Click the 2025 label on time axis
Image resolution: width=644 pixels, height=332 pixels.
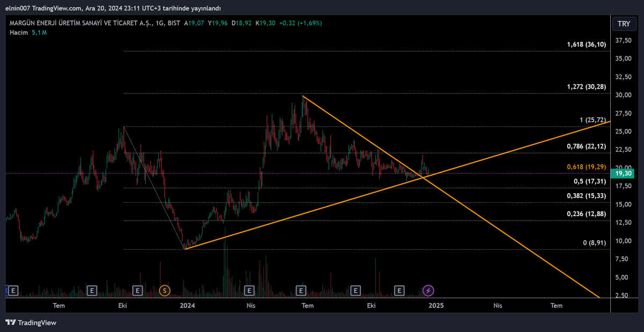[x=436, y=306]
